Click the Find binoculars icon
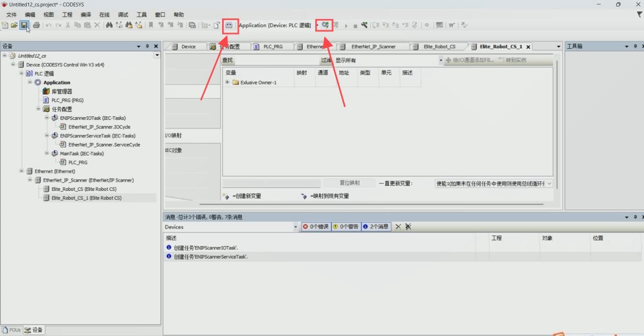Viewport: 644px width, 336px height. tap(109, 25)
